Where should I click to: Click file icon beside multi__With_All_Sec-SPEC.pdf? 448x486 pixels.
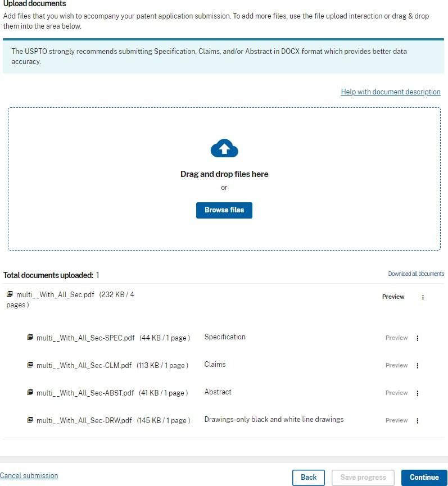(x=30, y=337)
